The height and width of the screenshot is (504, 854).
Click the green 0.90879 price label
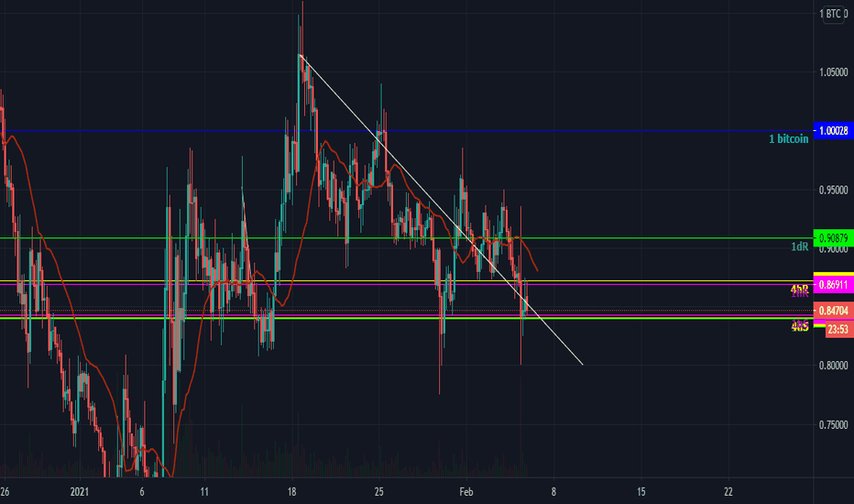coord(833,238)
